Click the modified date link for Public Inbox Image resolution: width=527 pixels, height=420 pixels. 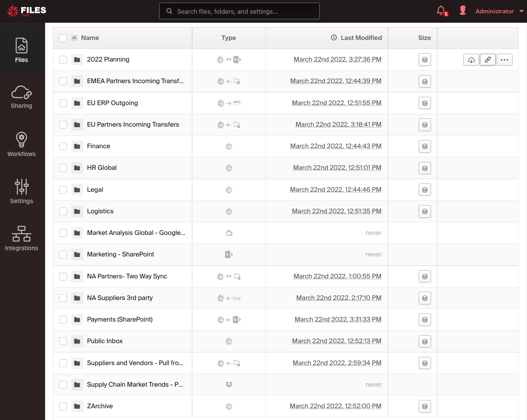336,341
